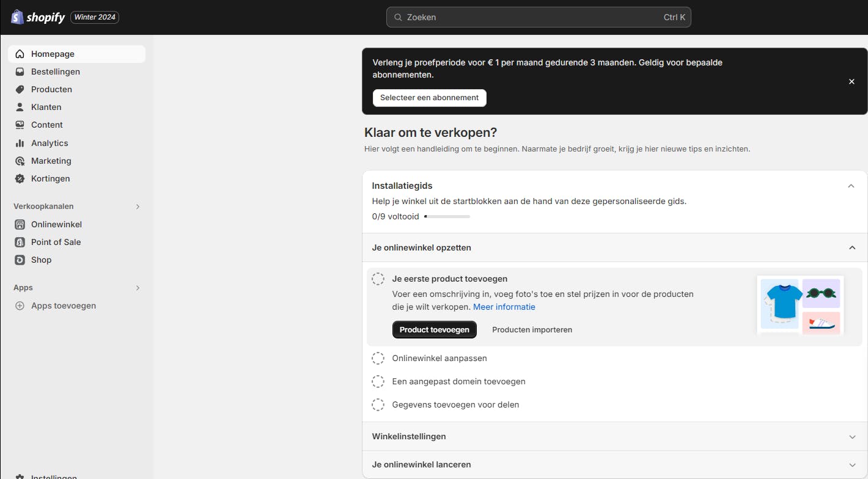The width and height of the screenshot is (868, 479).
Task: Open the Onlinewinkel storefront icon
Action: [20, 224]
